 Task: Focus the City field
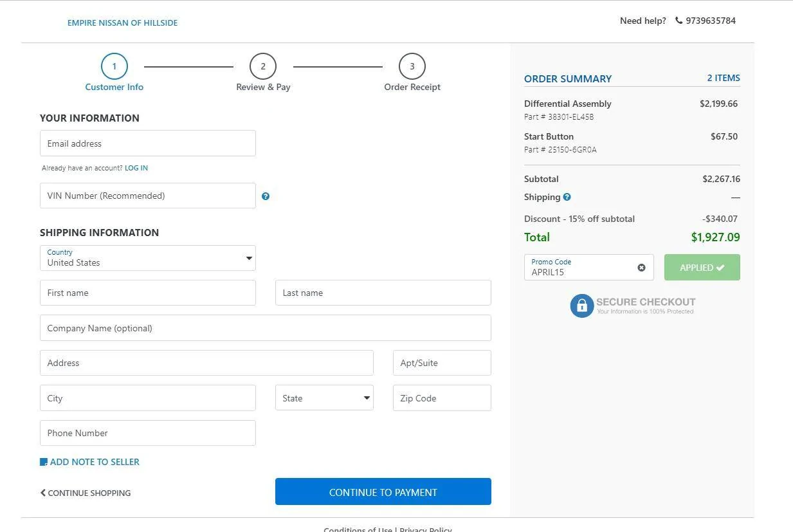point(148,398)
